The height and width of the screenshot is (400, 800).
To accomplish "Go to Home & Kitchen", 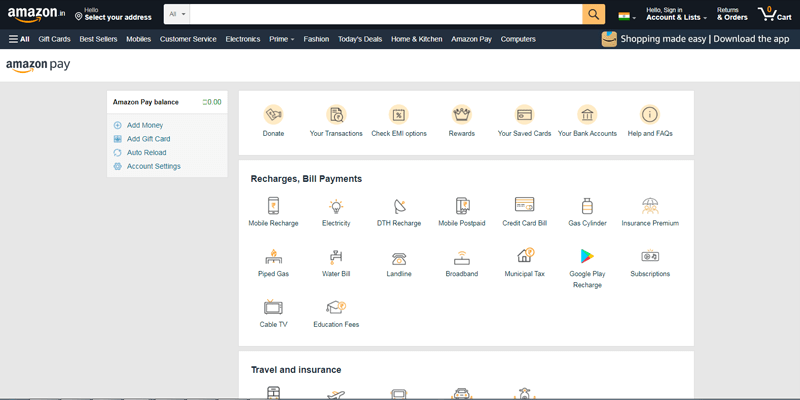I will [416, 39].
